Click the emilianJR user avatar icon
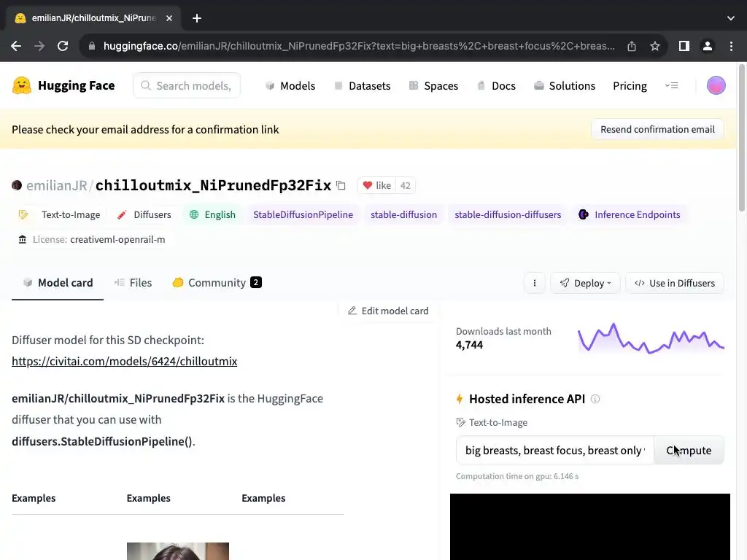 pos(17,185)
